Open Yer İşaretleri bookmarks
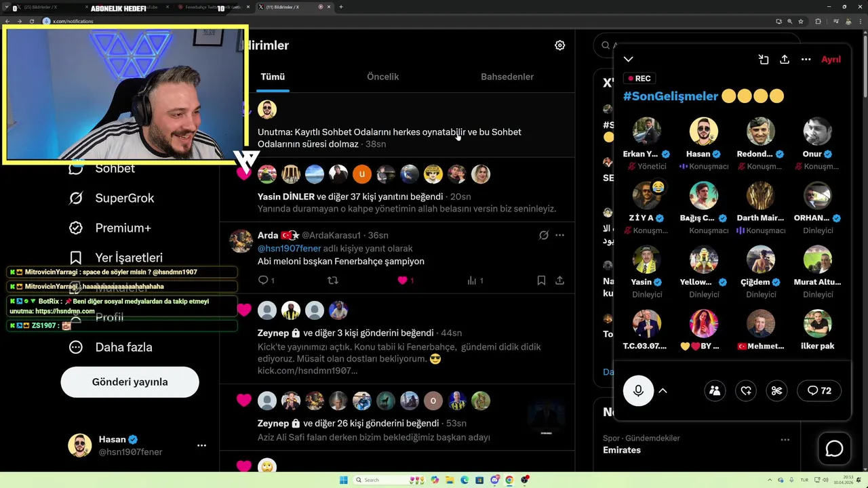 115,258
